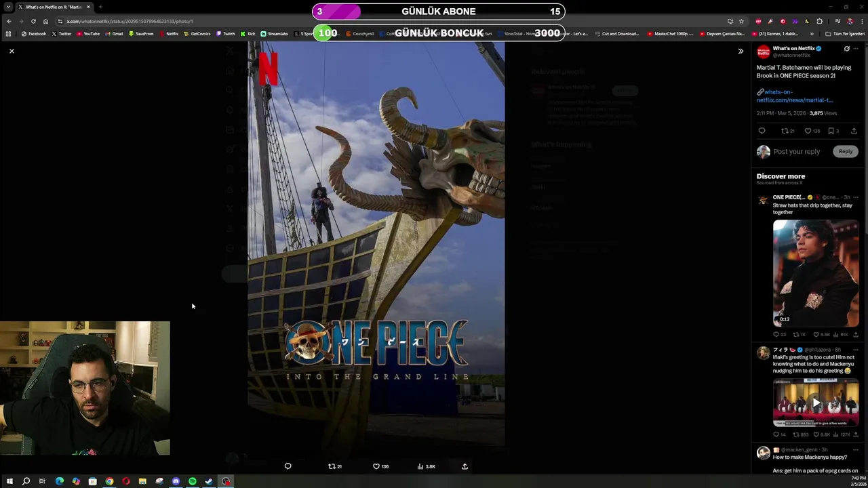Image resolution: width=868 pixels, height=488 pixels.
Task: Open the Kick bookmark
Action: [248, 34]
